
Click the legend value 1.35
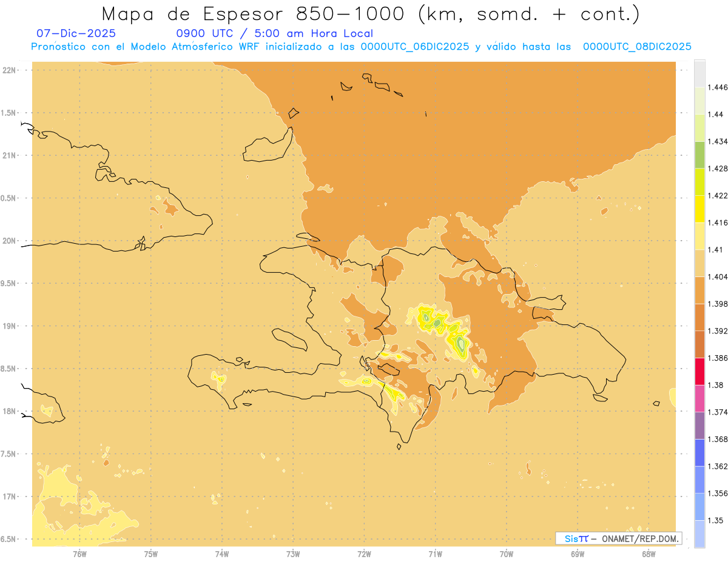pos(716,521)
